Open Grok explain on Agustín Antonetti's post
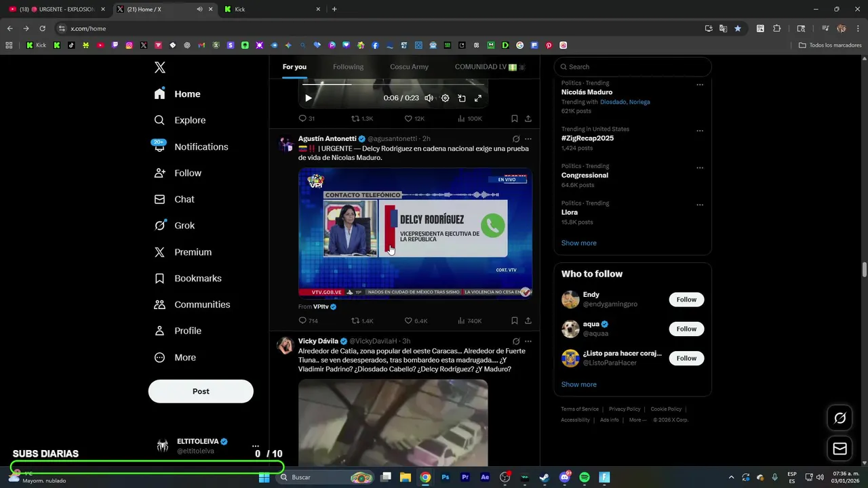Screen dimensions: 868x488 click(515, 139)
